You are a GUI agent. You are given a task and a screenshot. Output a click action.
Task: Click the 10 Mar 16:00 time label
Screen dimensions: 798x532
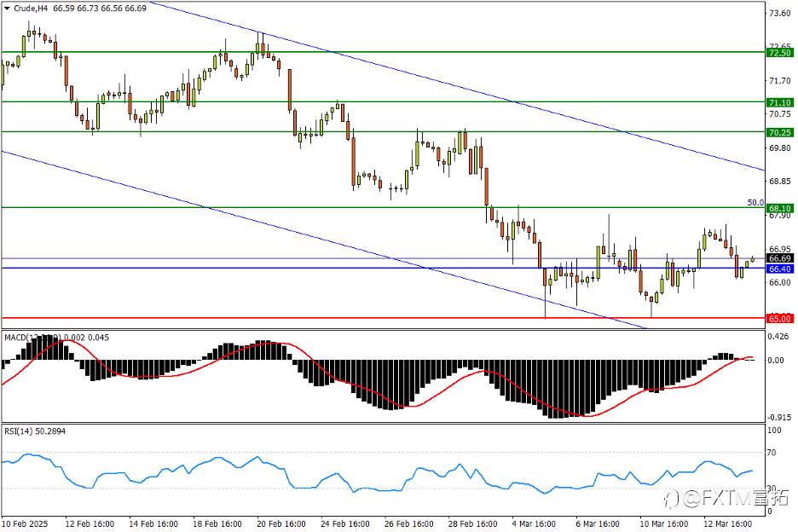[663, 523]
